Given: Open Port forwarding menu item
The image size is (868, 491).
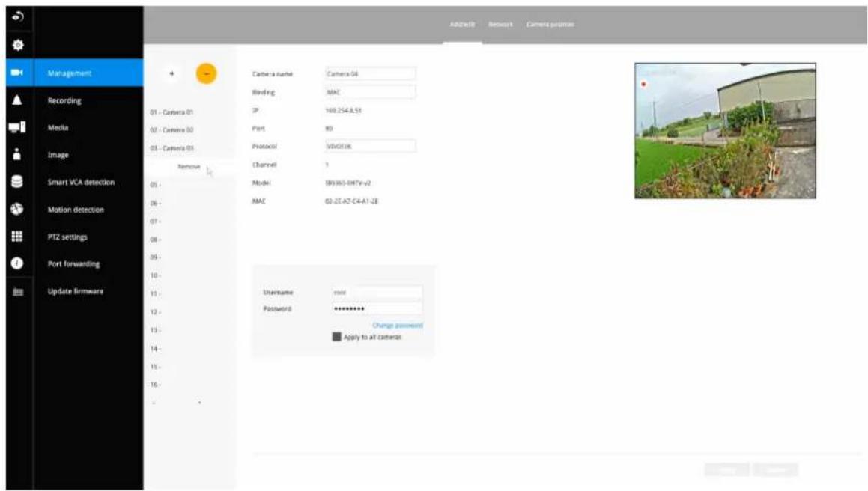Looking at the screenshot, I should [88, 264].
